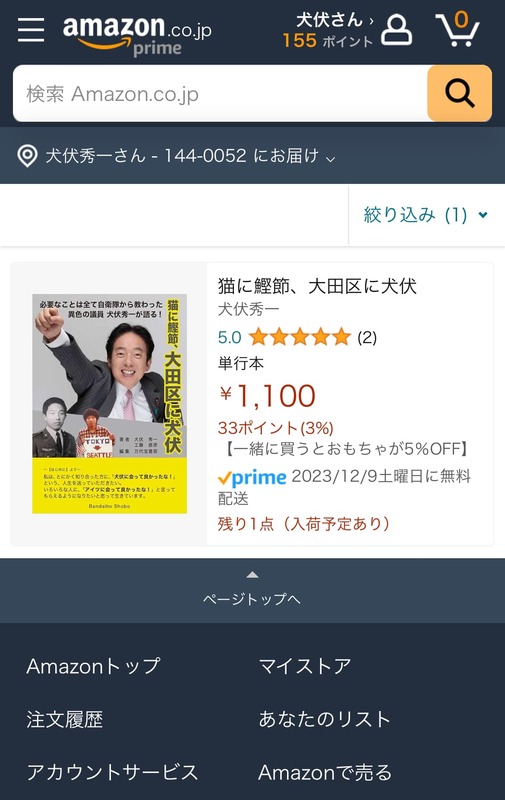This screenshot has width=505, height=800.
Task: Open the (2) reviews count
Action: [x=367, y=337]
